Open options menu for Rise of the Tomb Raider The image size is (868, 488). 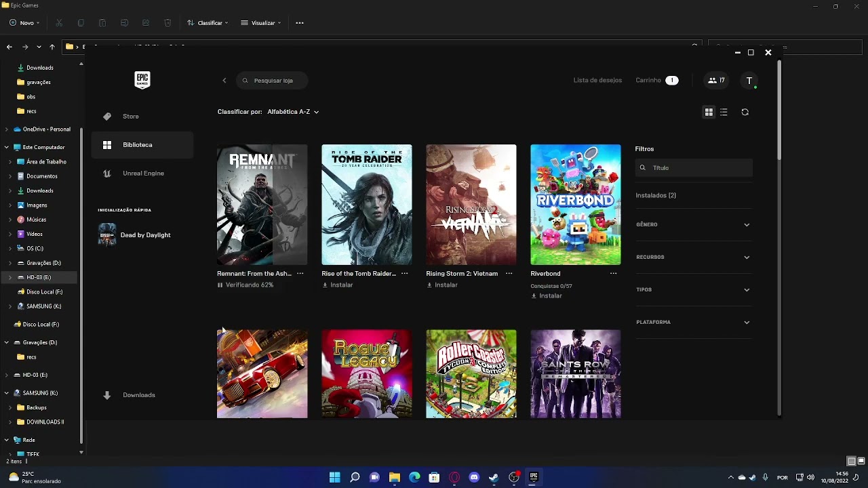405,274
